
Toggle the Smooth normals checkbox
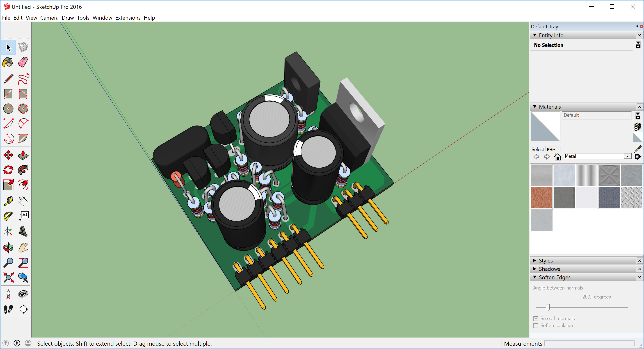(536, 318)
